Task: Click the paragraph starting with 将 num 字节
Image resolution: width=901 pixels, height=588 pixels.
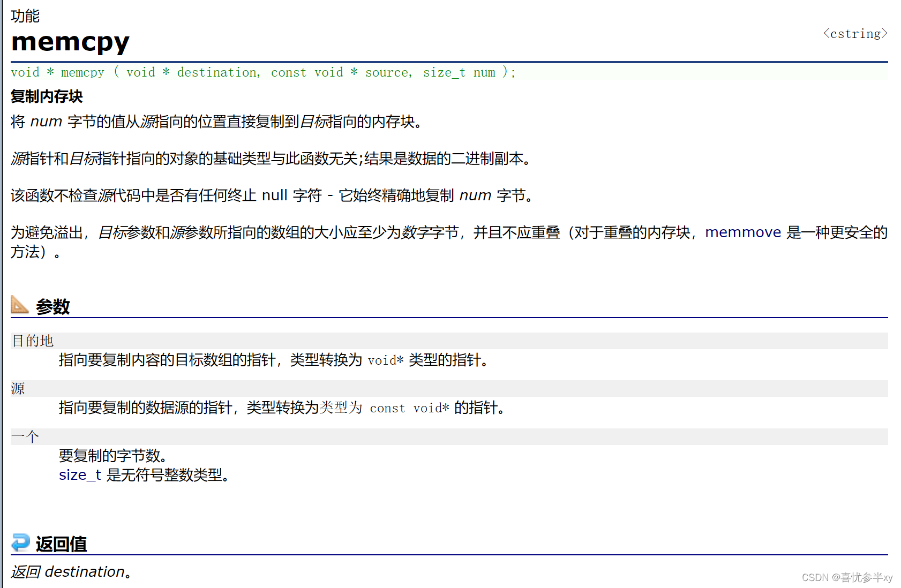Action: [218, 122]
